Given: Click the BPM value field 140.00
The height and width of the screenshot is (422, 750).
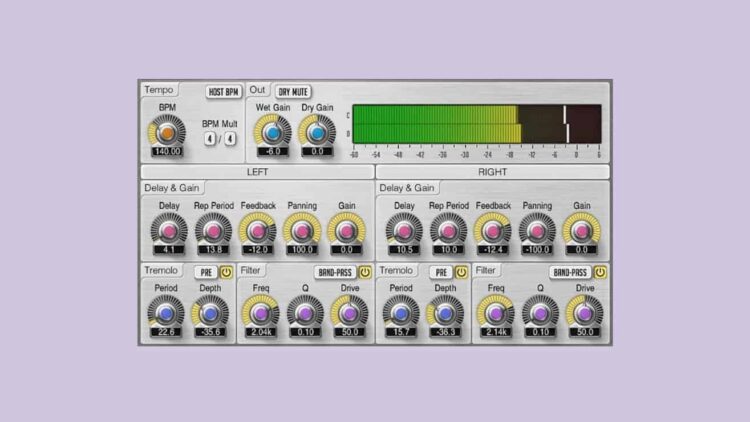Looking at the screenshot, I should coord(167,151).
